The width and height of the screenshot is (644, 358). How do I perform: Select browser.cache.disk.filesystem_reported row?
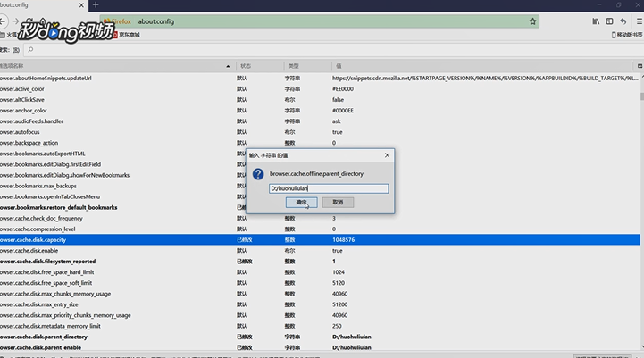point(320,262)
